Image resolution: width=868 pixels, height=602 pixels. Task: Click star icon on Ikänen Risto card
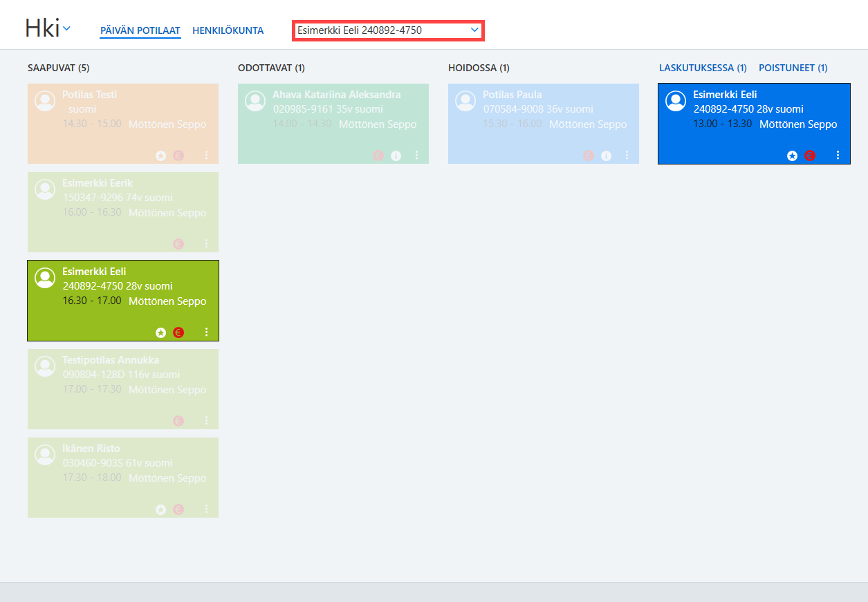[x=160, y=509]
